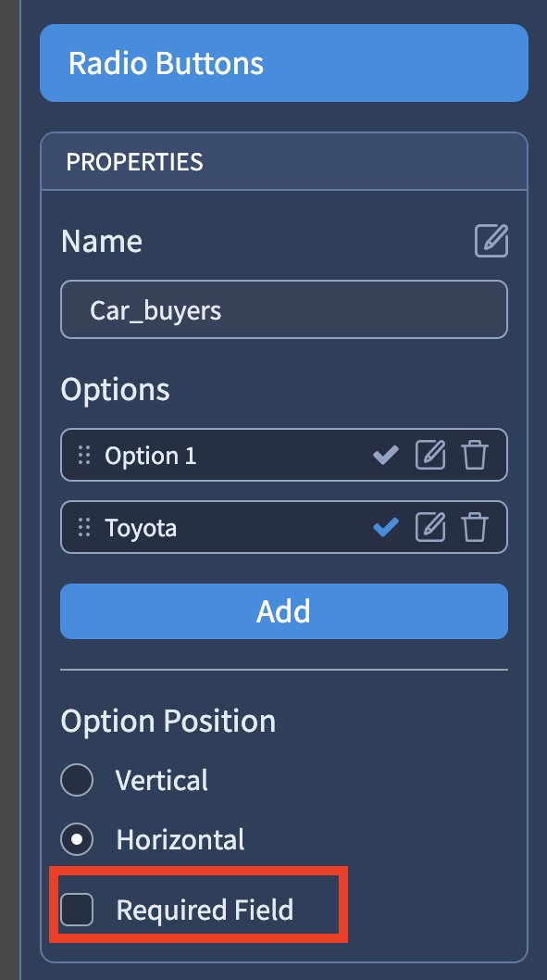Select the Option 1 row text

coord(151,456)
